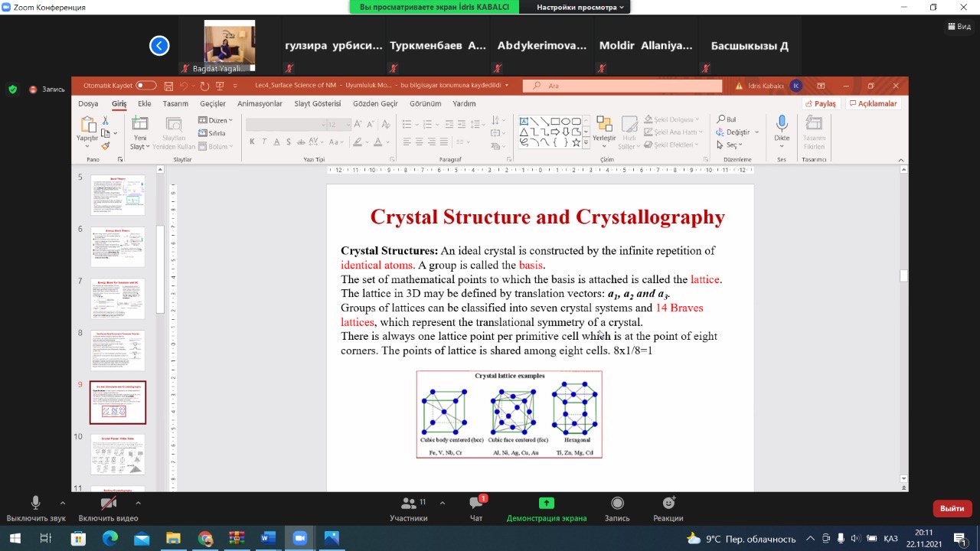Click the blue back arrow in participant strip

pyautogui.click(x=159, y=46)
